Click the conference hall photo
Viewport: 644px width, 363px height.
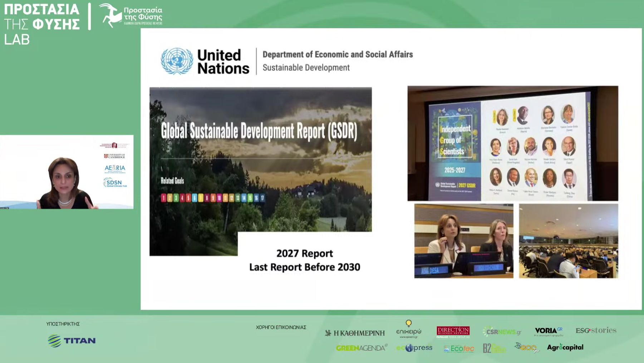click(x=568, y=241)
